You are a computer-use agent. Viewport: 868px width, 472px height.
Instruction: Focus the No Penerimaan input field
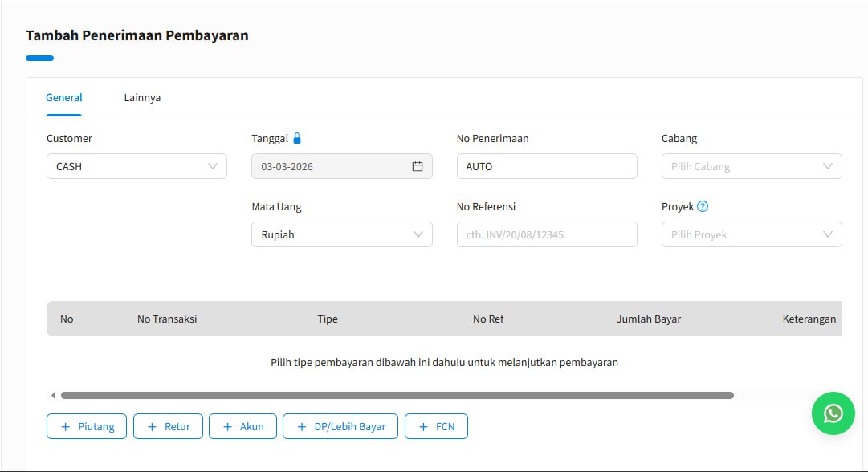[546, 166]
